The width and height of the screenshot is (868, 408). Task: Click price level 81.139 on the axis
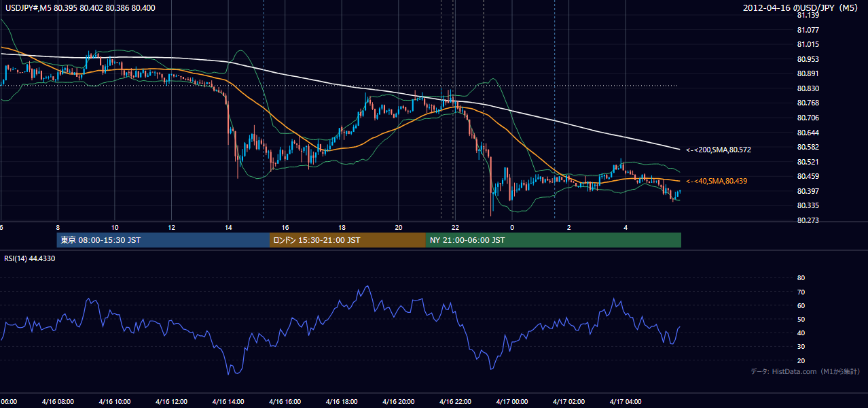pos(807,15)
